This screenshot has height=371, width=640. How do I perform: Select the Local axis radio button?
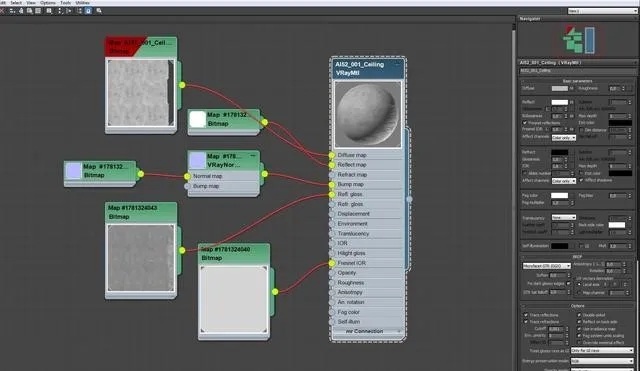[x=579, y=284]
